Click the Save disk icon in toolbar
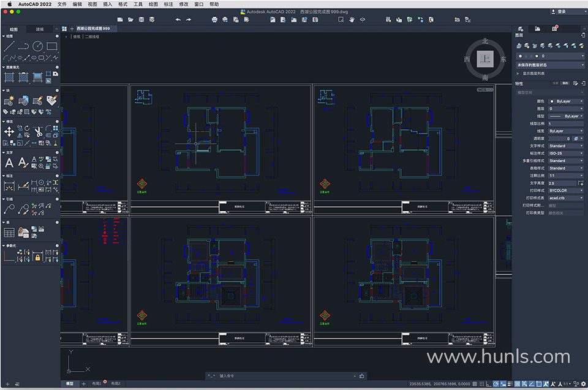Image resolution: width=588 pixels, height=390 pixels. 141,20
